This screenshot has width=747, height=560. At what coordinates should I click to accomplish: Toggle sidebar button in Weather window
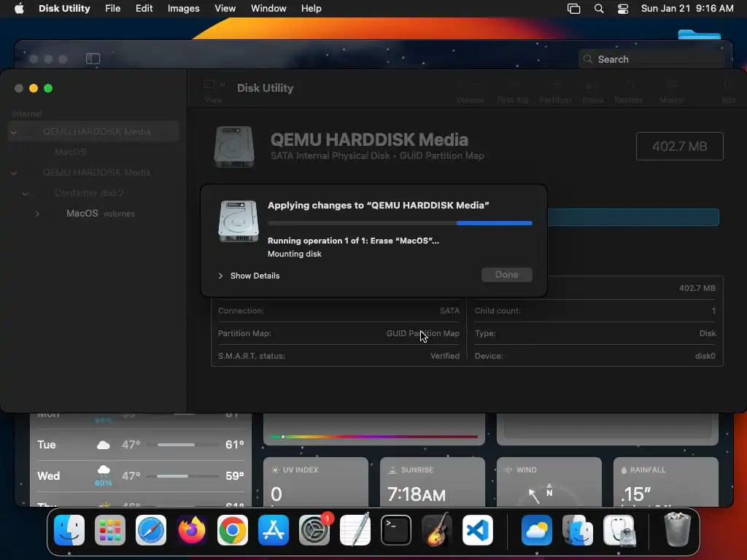(93, 58)
